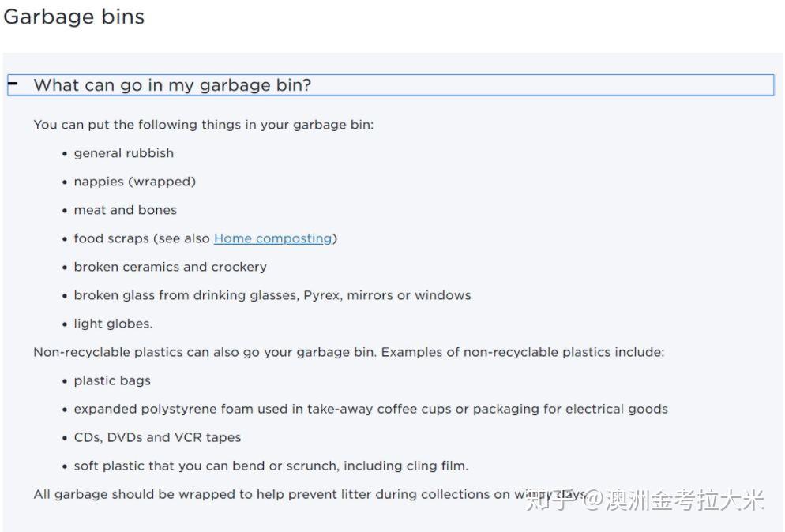Click the expanded polystyrene foam item
The image size is (785, 532).
[x=371, y=410]
